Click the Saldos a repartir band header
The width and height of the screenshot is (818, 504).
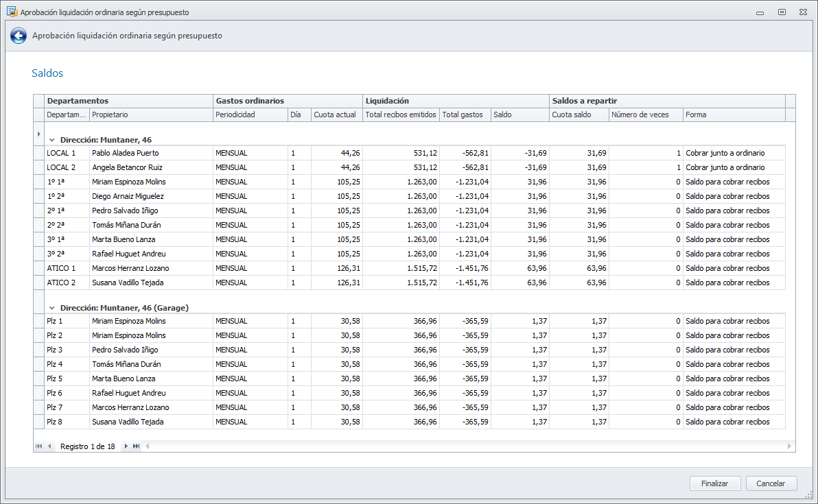point(666,101)
